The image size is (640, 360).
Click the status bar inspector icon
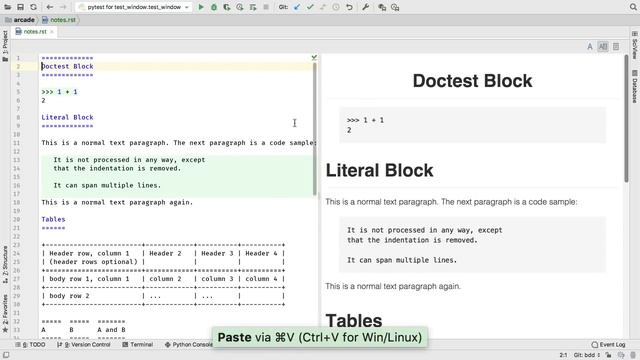(x=620, y=355)
